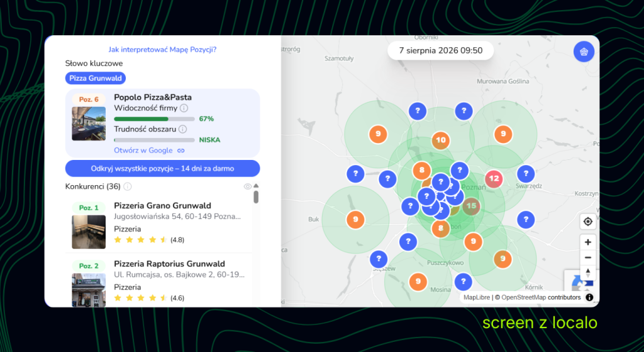
Task: Click the blue question marker near Swarzędz
Action: pos(526,174)
